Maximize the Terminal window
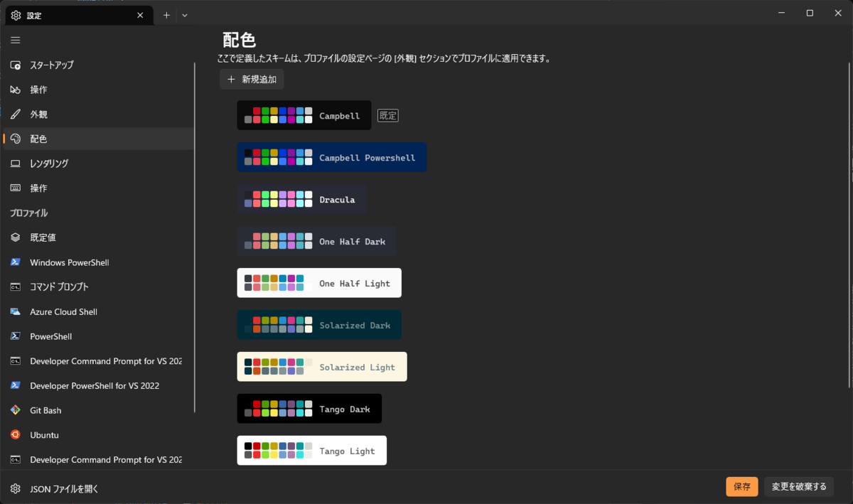Viewport: 853px width, 504px height. [x=810, y=13]
